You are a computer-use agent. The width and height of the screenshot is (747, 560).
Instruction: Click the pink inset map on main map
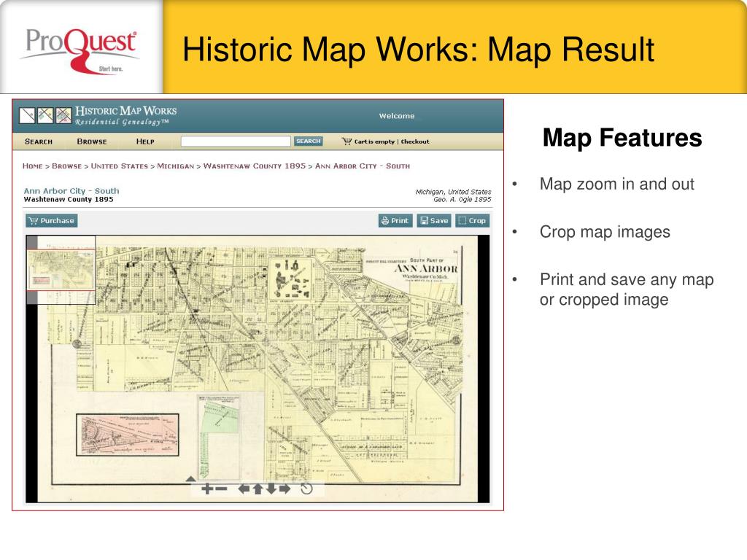point(128,435)
